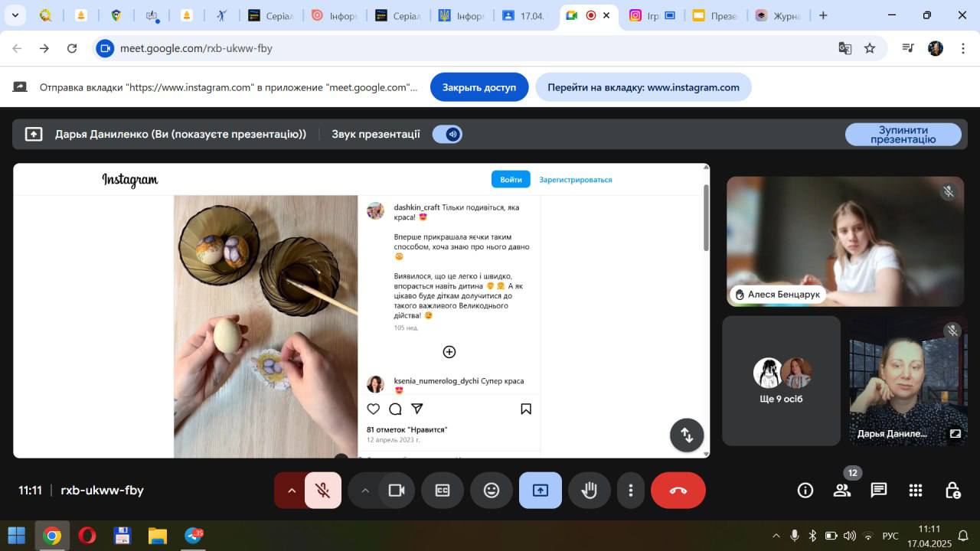Open the browser tab search dropdown
The image size is (980, 551).
pyautogui.click(x=15, y=15)
